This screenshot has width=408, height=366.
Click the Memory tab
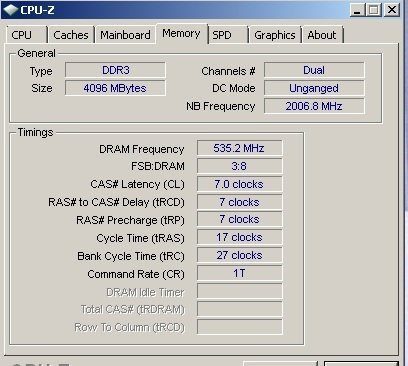(182, 33)
